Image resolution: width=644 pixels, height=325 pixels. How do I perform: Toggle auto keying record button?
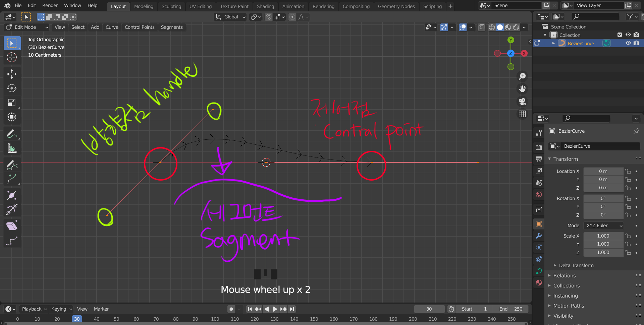(x=231, y=309)
